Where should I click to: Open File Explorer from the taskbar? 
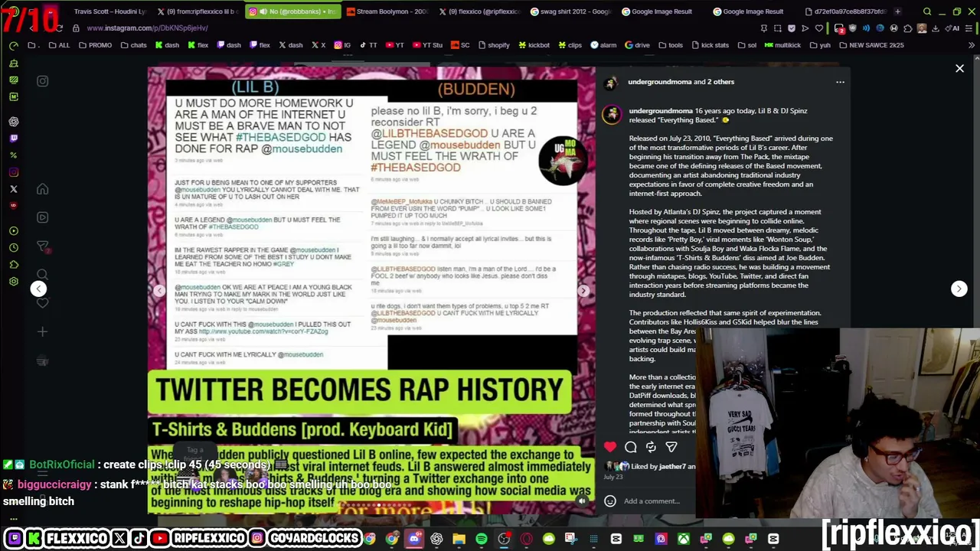pos(459,539)
